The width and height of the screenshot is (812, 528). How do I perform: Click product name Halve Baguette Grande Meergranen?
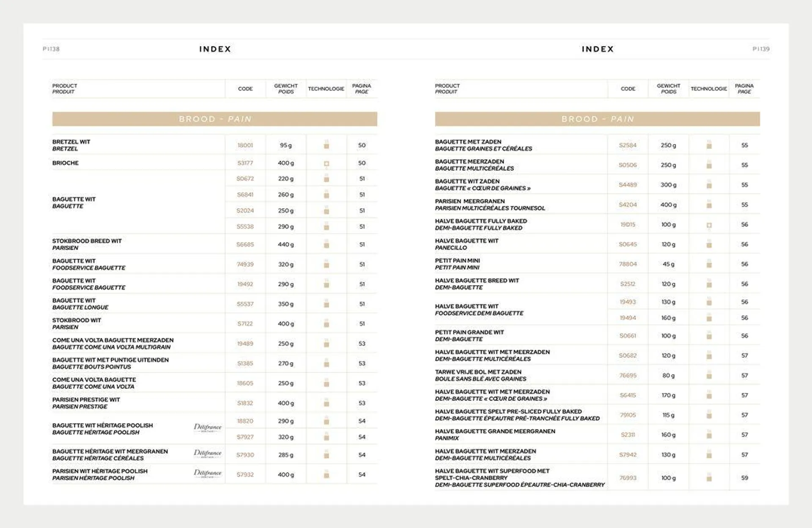(495, 431)
